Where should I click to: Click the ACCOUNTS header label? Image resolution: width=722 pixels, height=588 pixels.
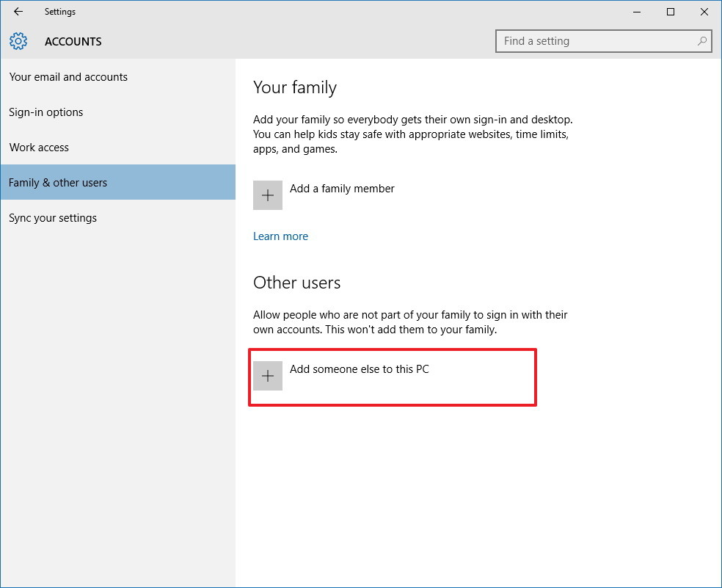[x=73, y=42]
